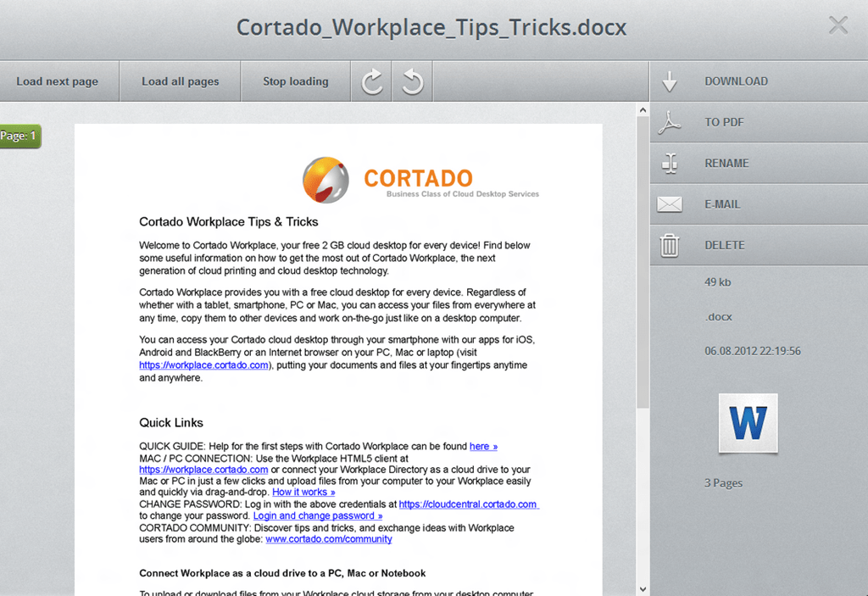Choose the DELETE option
Image resolution: width=868 pixels, height=596 pixels.
(725, 245)
